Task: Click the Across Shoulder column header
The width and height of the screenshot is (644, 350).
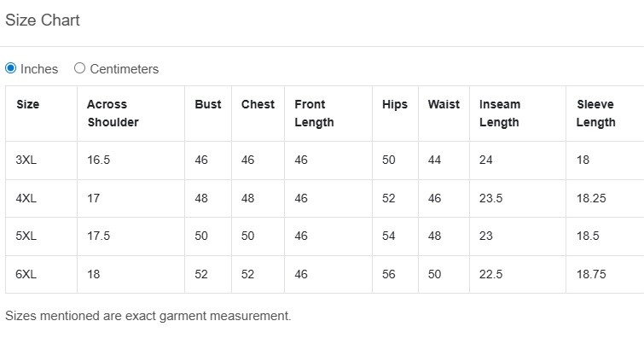Action: point(113,113)
